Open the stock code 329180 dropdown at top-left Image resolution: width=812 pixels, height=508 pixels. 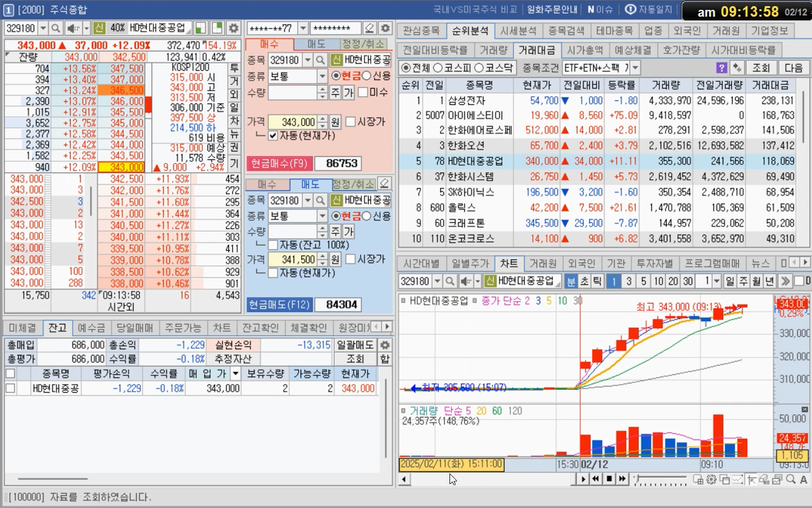point(43,28)
